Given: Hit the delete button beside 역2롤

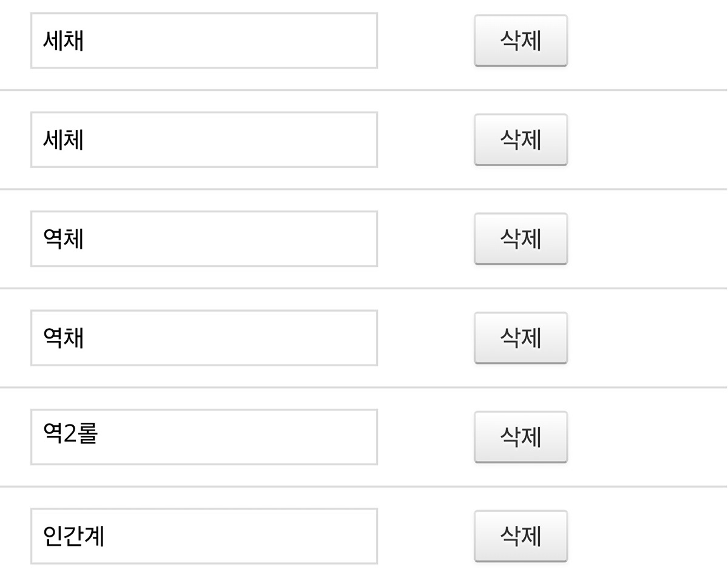Looking at the screenshot, I should click(x=521, y=437).
